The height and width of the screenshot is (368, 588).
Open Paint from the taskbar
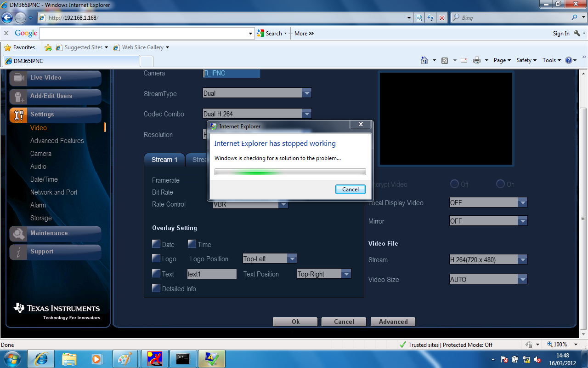click(x=125, y=358)
